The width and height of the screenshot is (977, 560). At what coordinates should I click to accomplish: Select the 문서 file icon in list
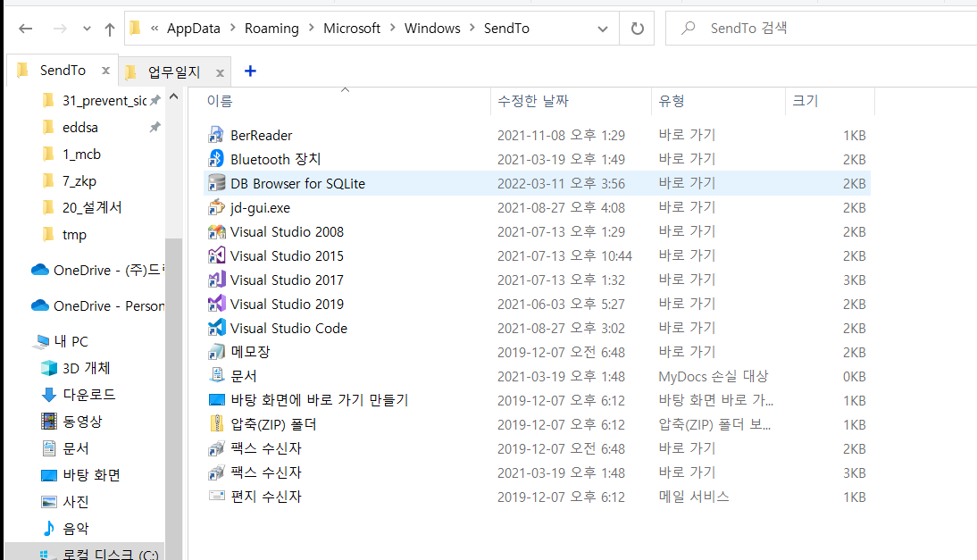click(216, 376)
